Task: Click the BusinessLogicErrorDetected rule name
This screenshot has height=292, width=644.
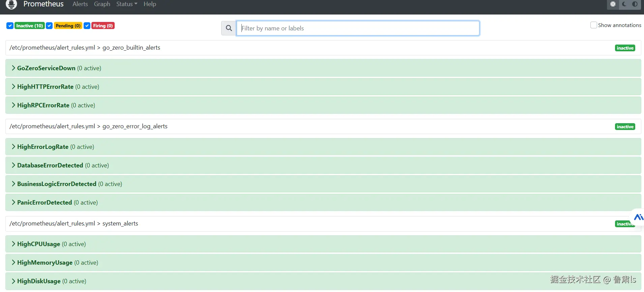Action: click(57, 184)
